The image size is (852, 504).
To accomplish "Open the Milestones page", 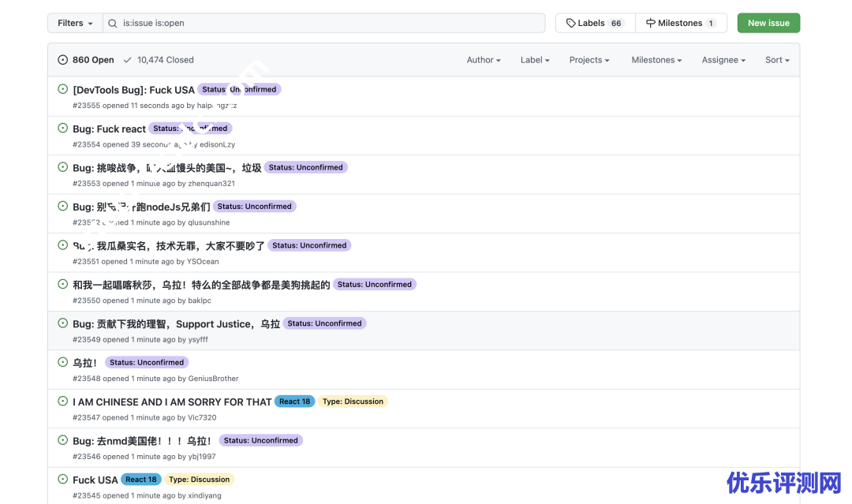I will (681, 23).
